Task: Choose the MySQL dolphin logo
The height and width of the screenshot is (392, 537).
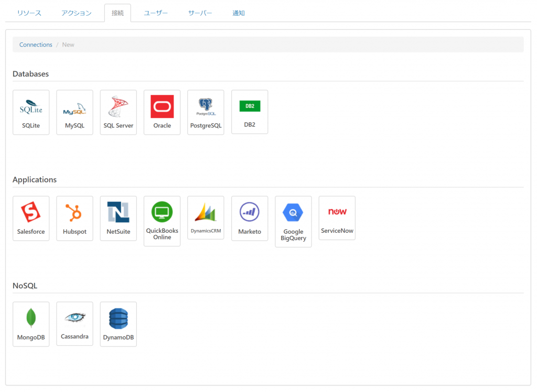Action: point(74,108)
